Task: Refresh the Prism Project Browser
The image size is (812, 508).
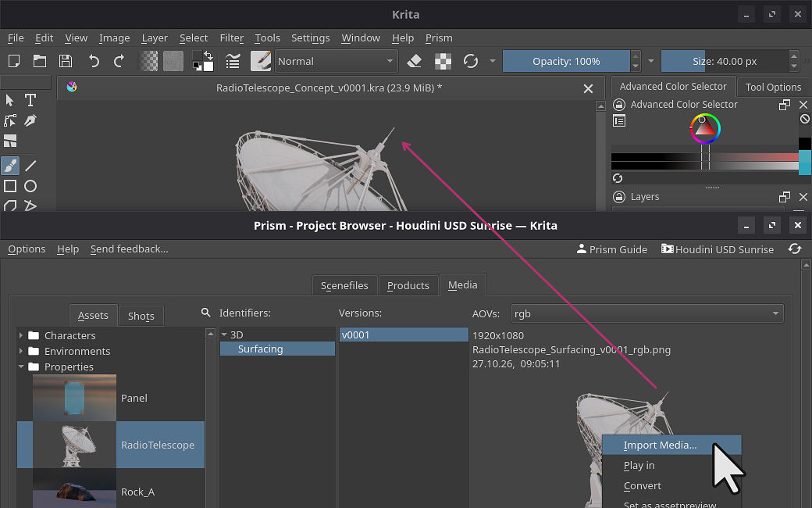Action: tap(795, 249)
